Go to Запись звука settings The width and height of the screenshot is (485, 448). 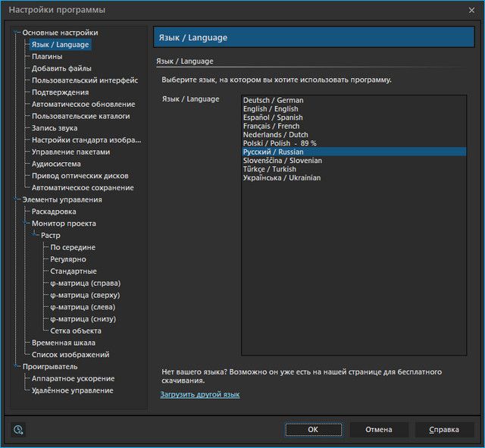pyautogui.click(x=55, y=128)
